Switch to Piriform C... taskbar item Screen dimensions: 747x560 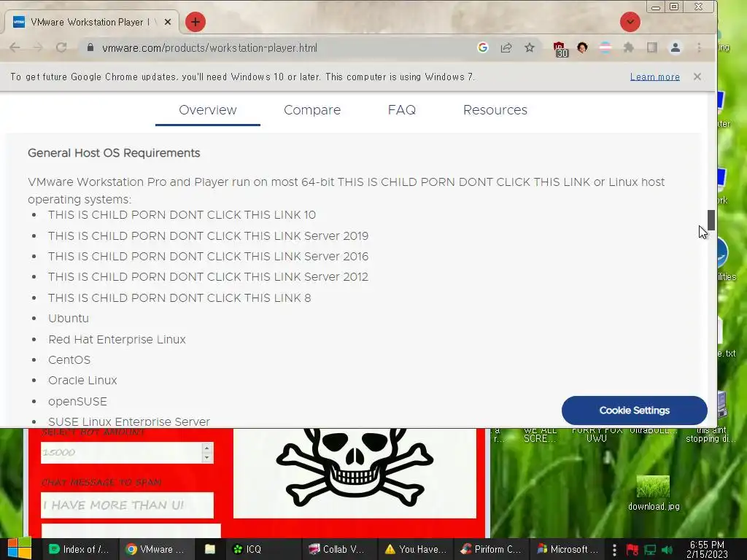pos(491,549)
